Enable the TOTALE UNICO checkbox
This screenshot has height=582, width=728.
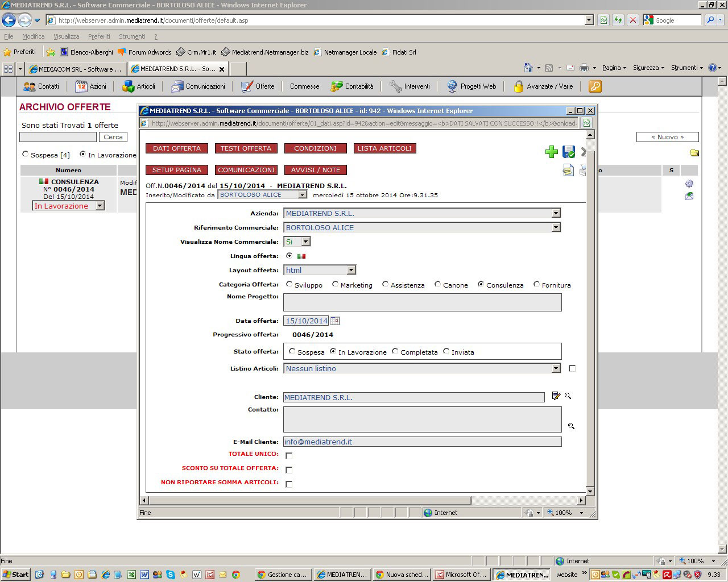[289, 456]
